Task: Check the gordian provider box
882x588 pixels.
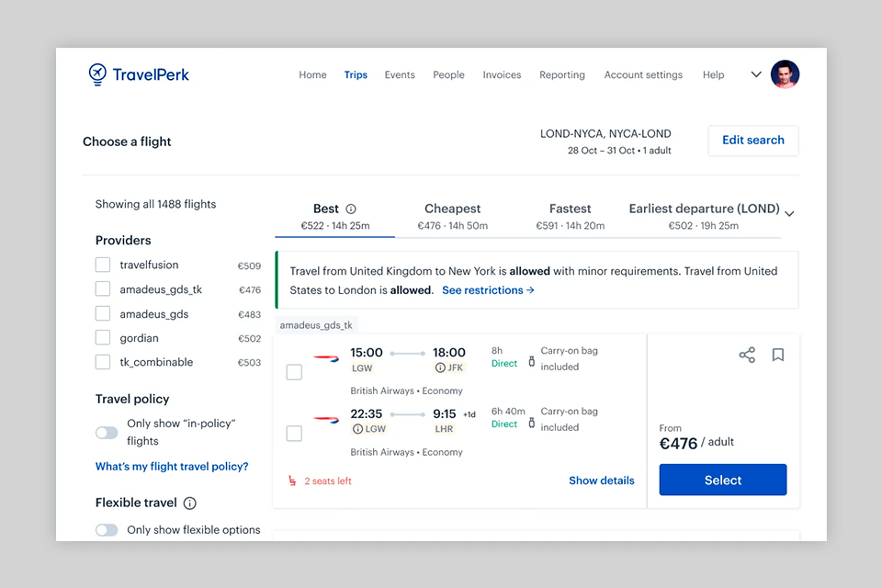Action: (x=102, y=337)
